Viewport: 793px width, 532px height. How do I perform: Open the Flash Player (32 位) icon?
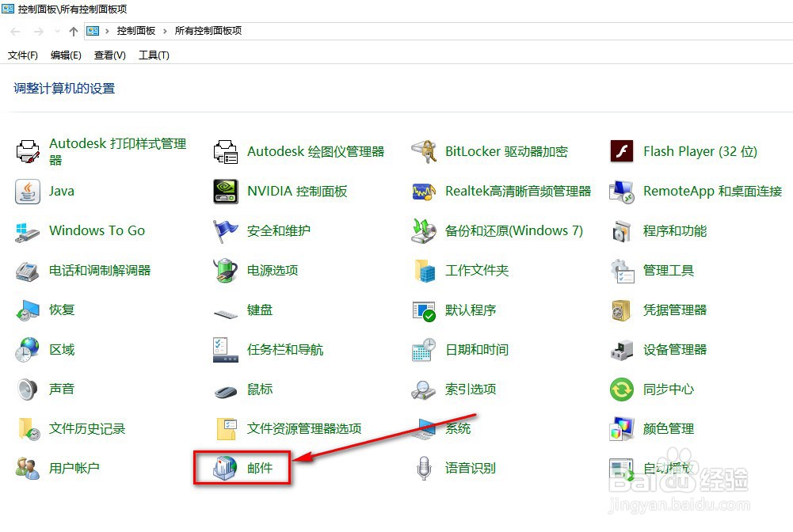622,151
